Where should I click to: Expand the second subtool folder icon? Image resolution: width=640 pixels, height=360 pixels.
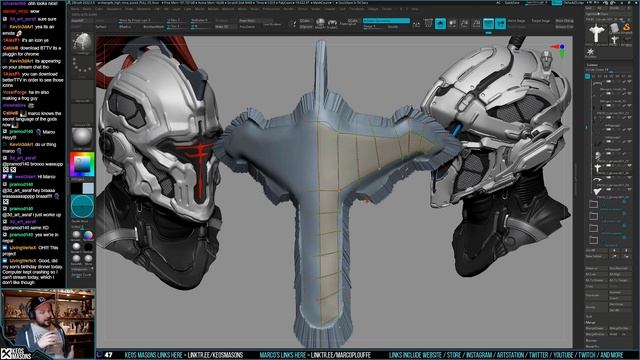(593, 216)
